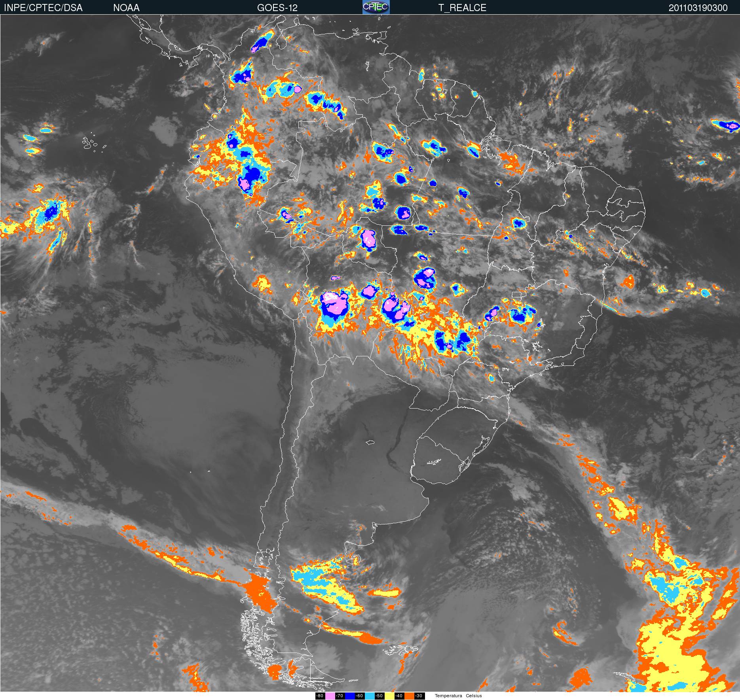This screenshot has width=740, height=700.
Task: Click the -60 legend value
Action: coord(360,696)
